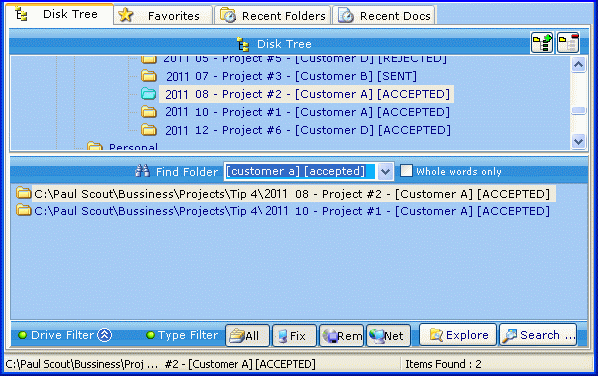Click the Explore button
Image resolution: width=598 pixels, height=376 pixels.
click(x=458, y=335)
